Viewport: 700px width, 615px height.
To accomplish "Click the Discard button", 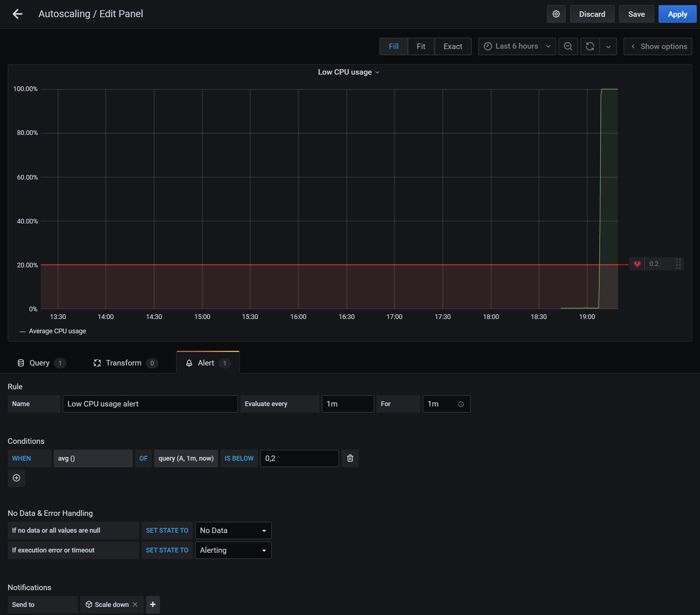I will click(x=592, y=14).
